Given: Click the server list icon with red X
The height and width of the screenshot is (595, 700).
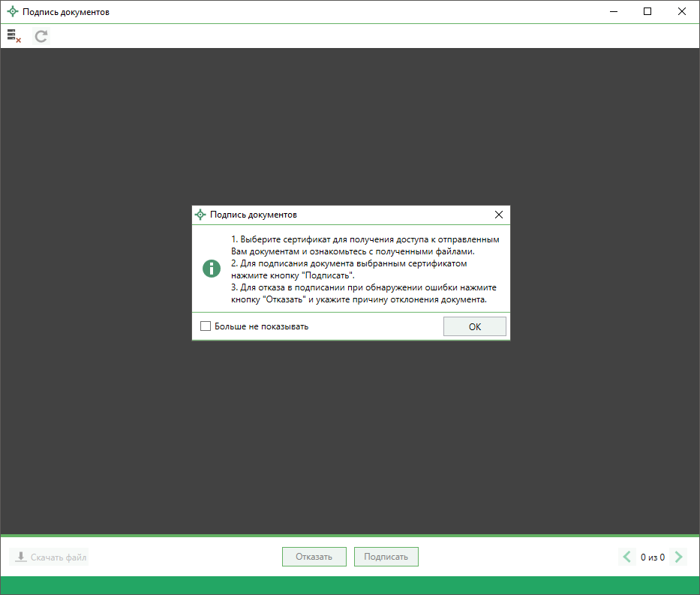Looking at the screenshot, I should (x=14, y=36).
